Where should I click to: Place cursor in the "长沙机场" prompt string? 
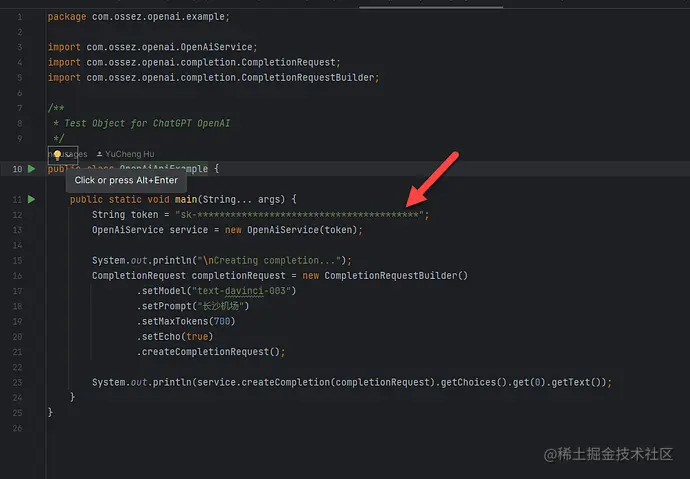[x=220, y=306]
